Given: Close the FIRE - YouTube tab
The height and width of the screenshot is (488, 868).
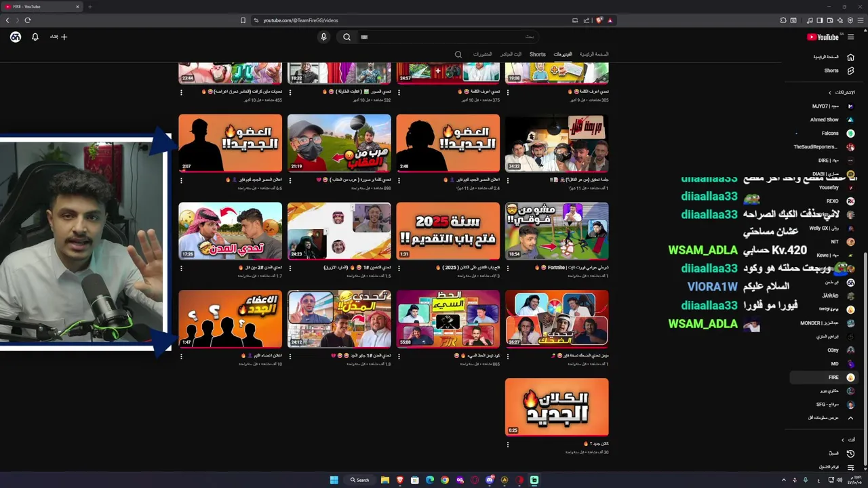Looking at the screenshot, I should (77, 7).
